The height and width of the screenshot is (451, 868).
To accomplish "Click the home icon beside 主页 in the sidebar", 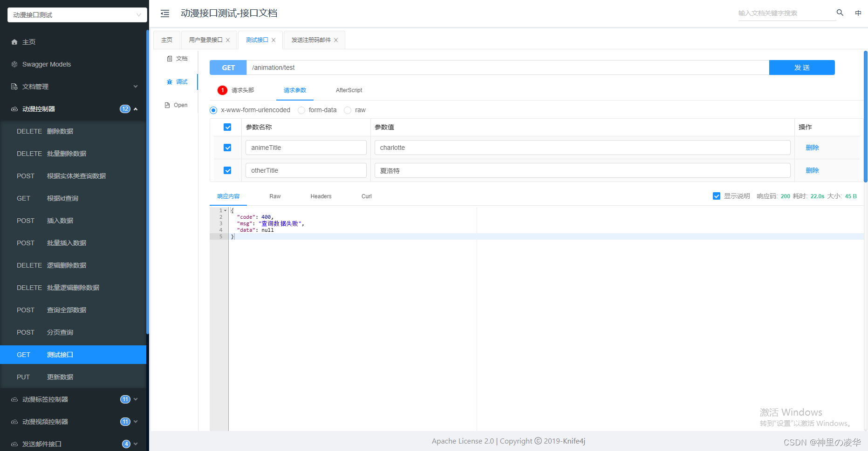I will tap(14, 42).
